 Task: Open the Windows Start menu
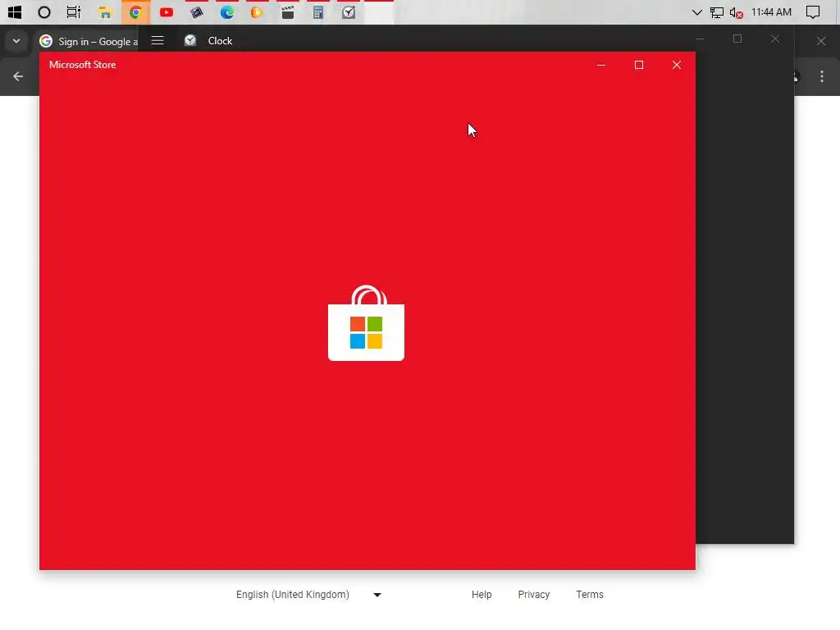point(15,12)
